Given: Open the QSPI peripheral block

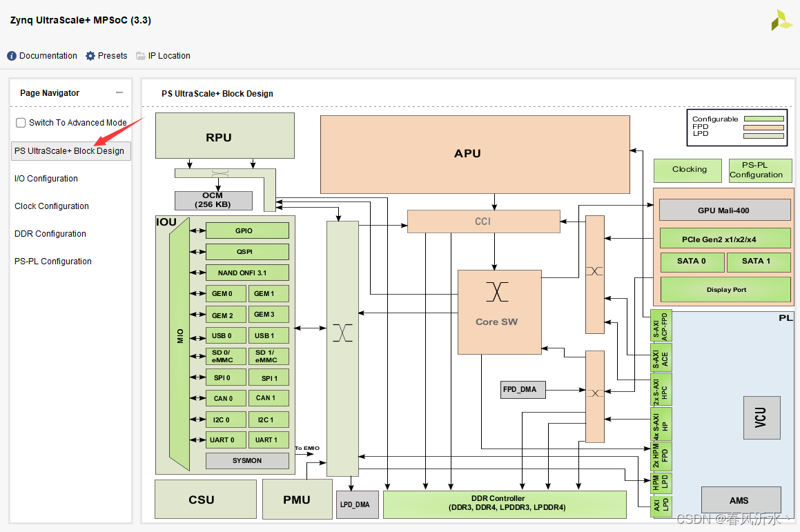Looking at the screenshot, I should coord(247,251).
